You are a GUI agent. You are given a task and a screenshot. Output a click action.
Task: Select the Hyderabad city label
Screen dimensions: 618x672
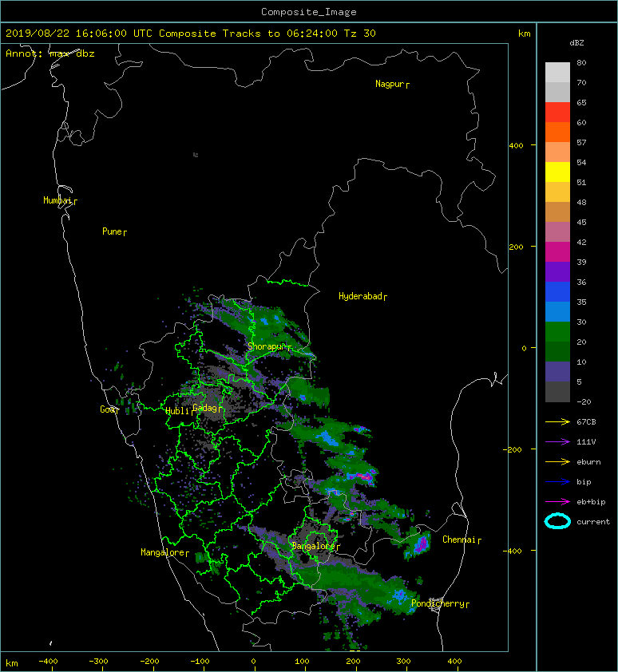pos(362,296)
